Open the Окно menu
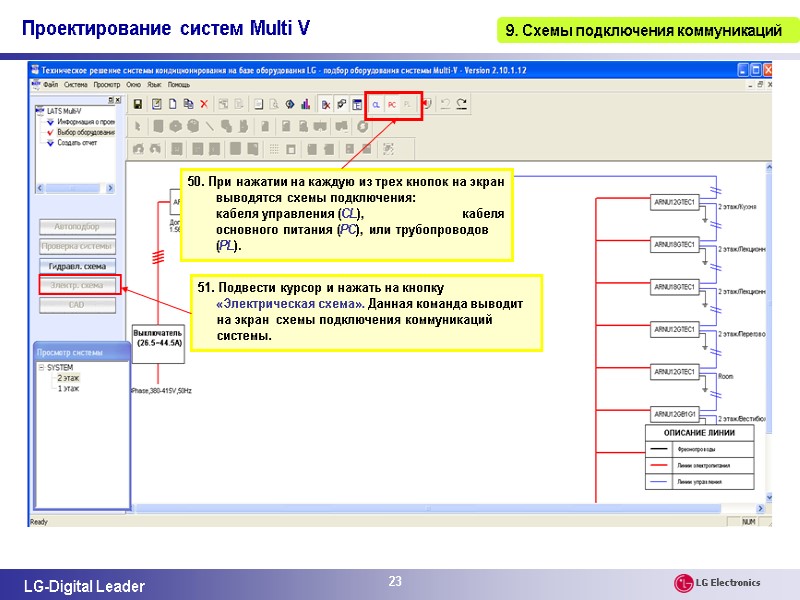This screenshot has width=800, height=600. [134, 85]
